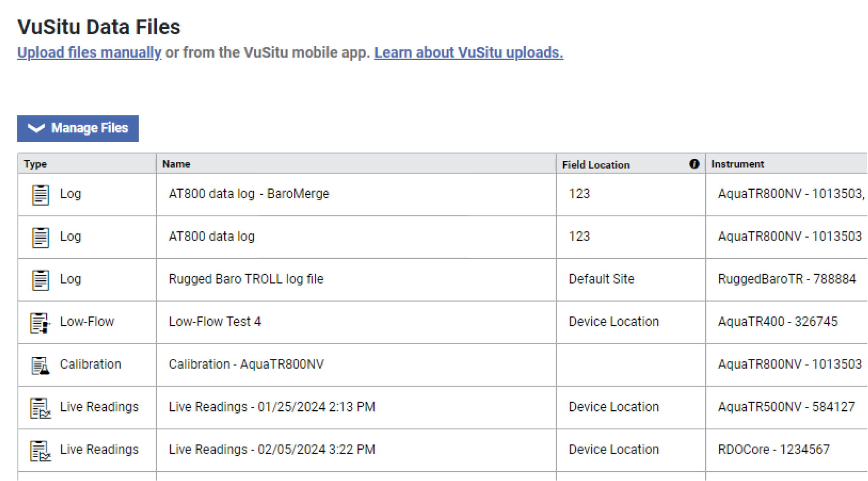Select the Low-Flow Test 4 file
Image resolution: width=868 pixels, height=481 pixels.
click(215, 321)
